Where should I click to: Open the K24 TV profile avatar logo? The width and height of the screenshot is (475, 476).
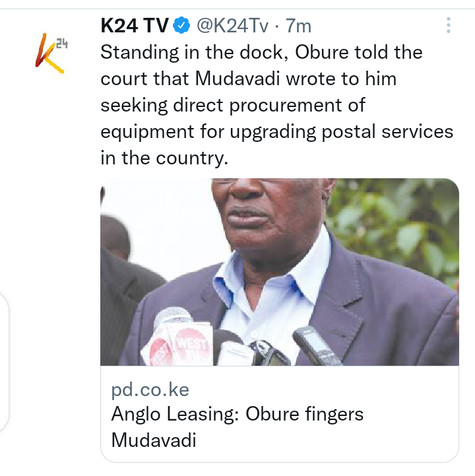pyautogui.click(x=50, y=53)
